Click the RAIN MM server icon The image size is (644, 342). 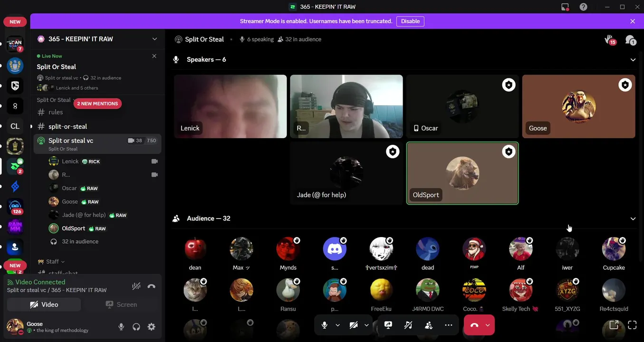[15, 227]
